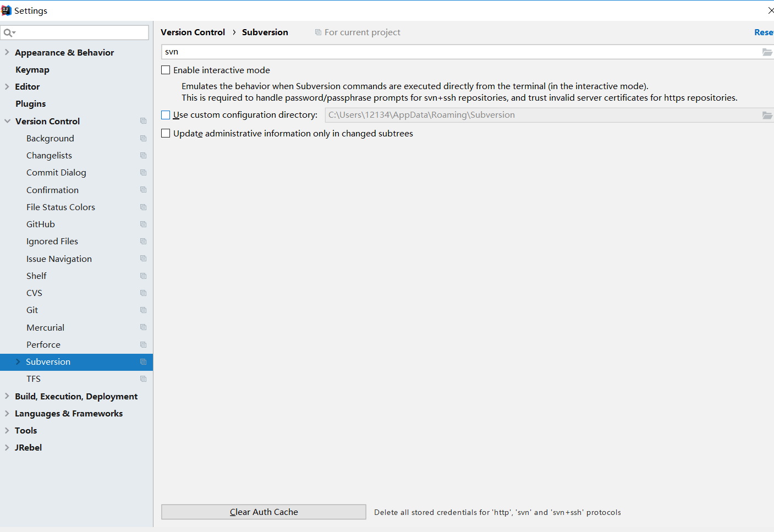Enable interactive mode checkbox

[166, 70]
